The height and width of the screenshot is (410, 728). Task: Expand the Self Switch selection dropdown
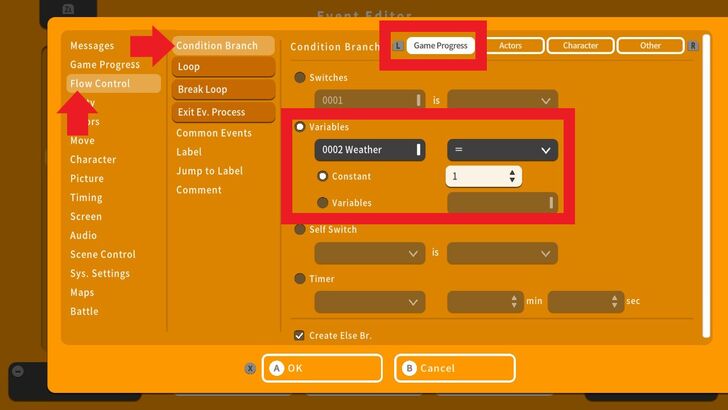click(369, 254)
